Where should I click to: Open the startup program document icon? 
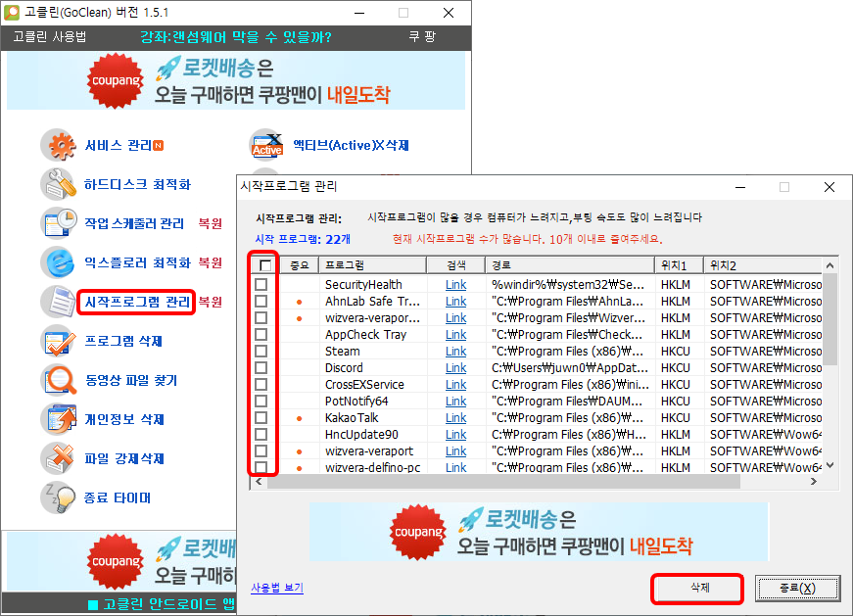coord(58,302)
